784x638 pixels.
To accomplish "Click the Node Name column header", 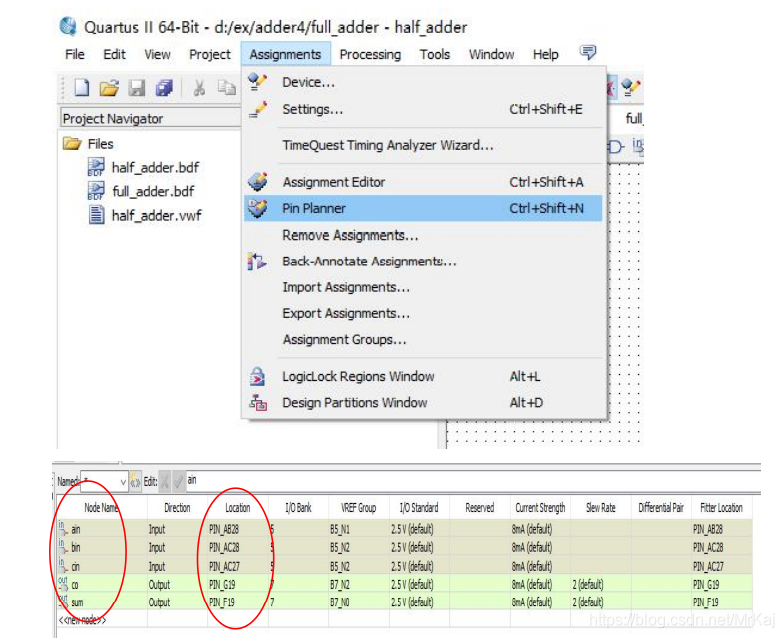I will click(x=102, y=508).
